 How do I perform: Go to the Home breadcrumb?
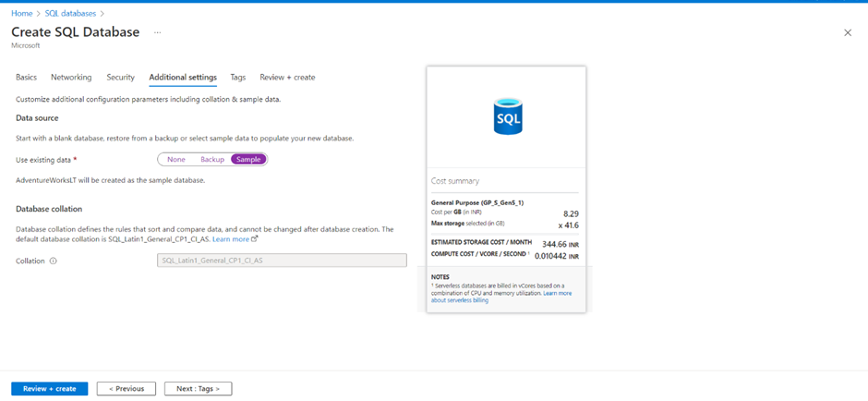tap(21, 13)
